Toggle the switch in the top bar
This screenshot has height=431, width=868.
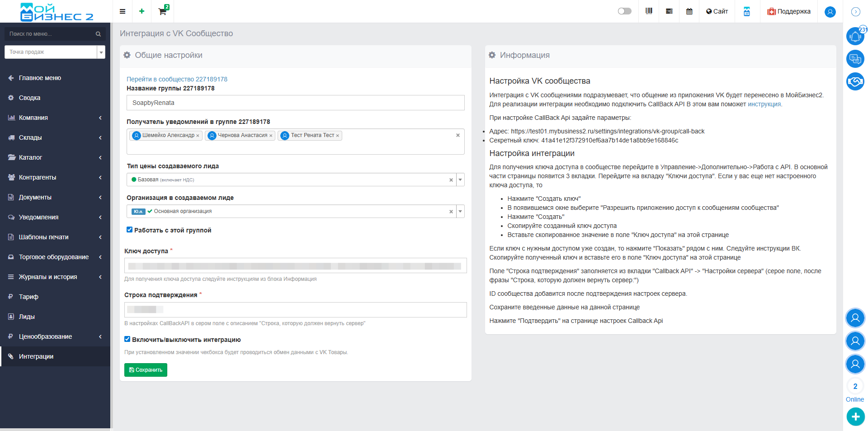(624, 11)
